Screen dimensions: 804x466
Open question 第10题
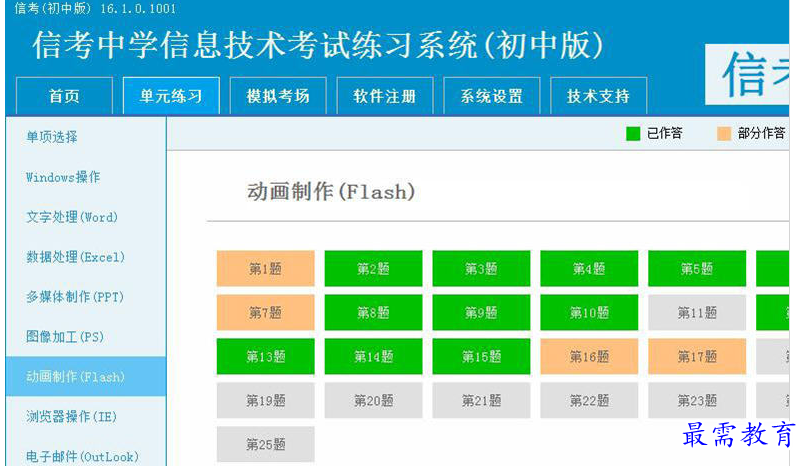(589, 312)
